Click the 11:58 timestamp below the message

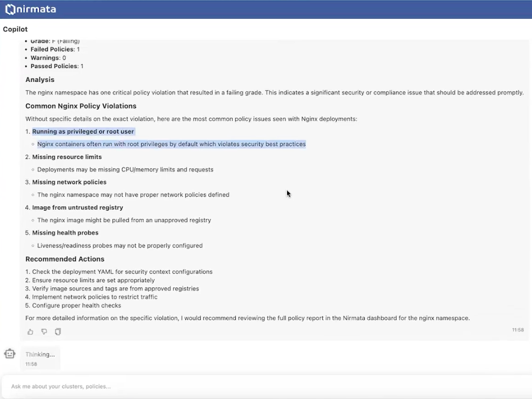pos(518,329)
